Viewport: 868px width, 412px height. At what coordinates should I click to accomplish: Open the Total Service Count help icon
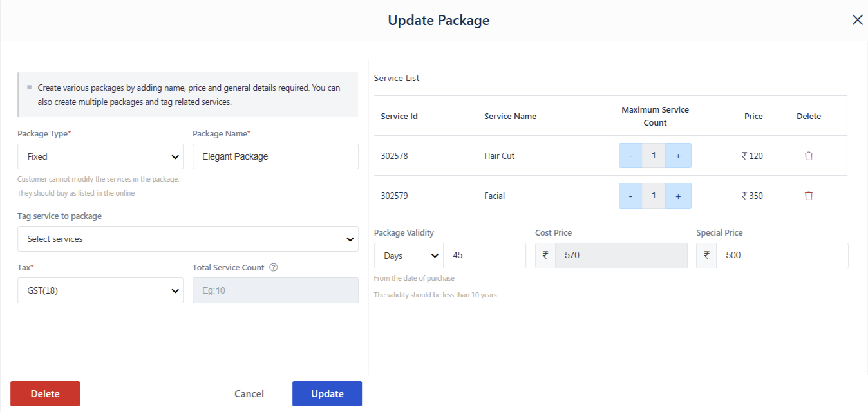273,267
